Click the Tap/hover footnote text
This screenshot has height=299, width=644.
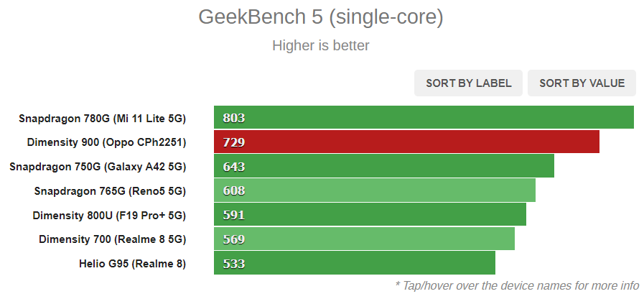(517, 285)
